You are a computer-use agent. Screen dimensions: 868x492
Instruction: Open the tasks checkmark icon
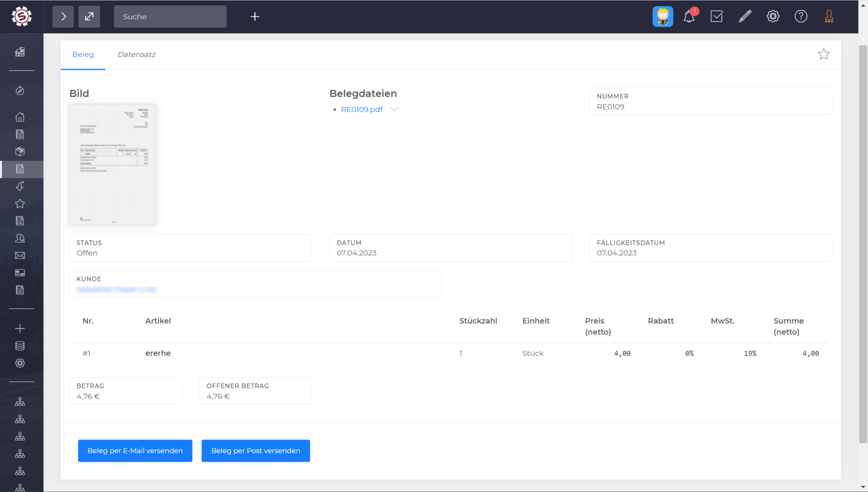point(717,16)
